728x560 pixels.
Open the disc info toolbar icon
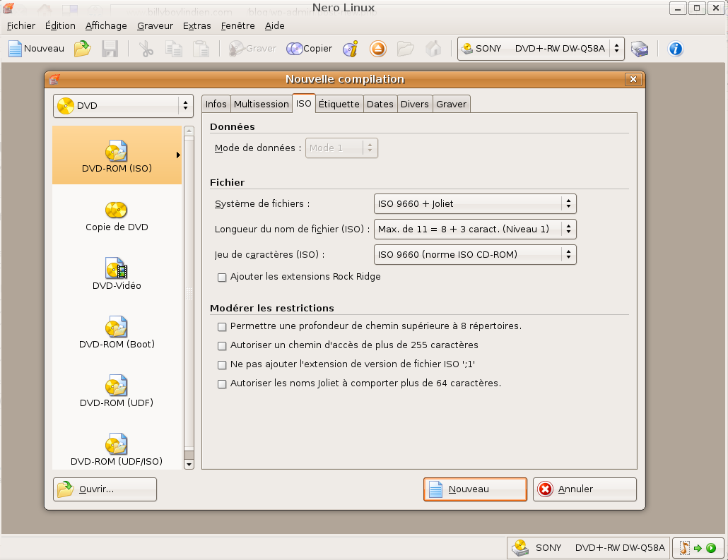[x=351, y=49]
